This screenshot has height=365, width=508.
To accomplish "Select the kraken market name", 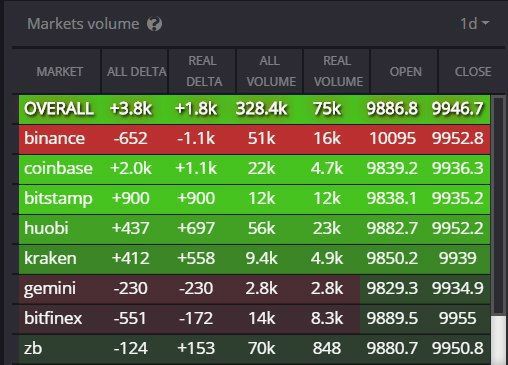I will coord(50,258).
